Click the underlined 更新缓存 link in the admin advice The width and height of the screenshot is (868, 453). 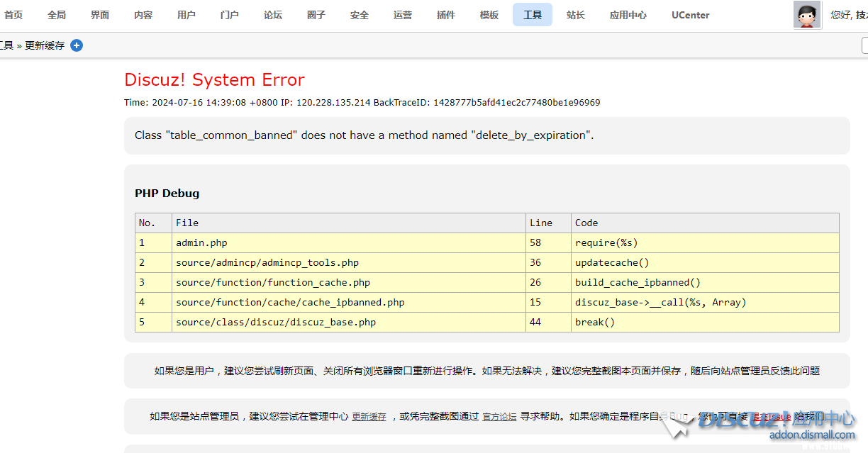pyautogui.click(x=369, y=417)
